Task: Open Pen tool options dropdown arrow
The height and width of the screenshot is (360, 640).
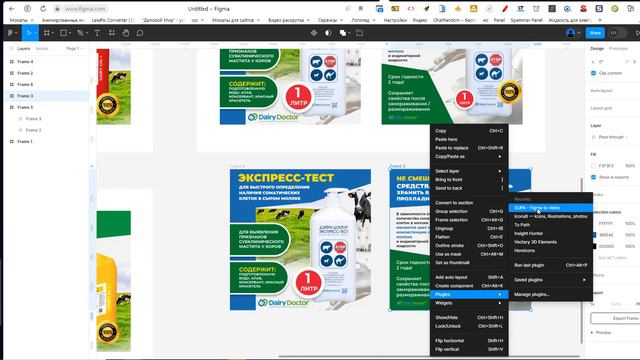Action: pyautogui.click(x=87, y=33)
